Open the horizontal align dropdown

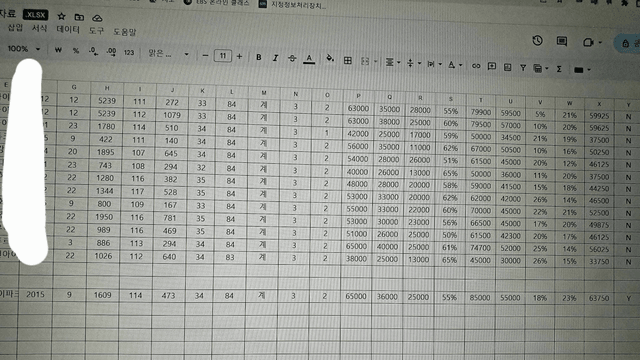coord(393,62)
